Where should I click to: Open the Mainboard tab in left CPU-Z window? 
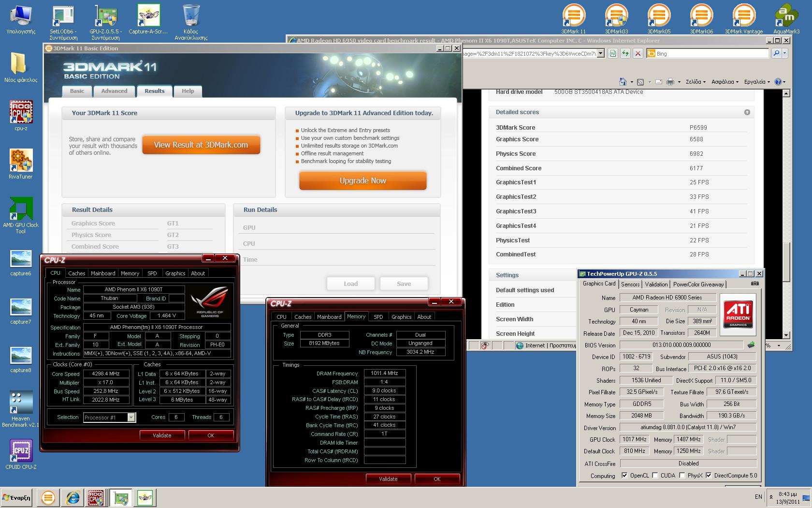103,273
